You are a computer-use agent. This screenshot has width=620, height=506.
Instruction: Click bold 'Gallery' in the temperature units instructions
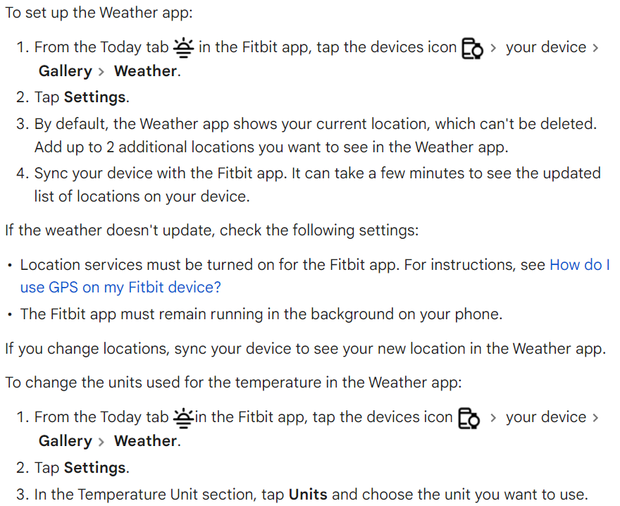65,441
